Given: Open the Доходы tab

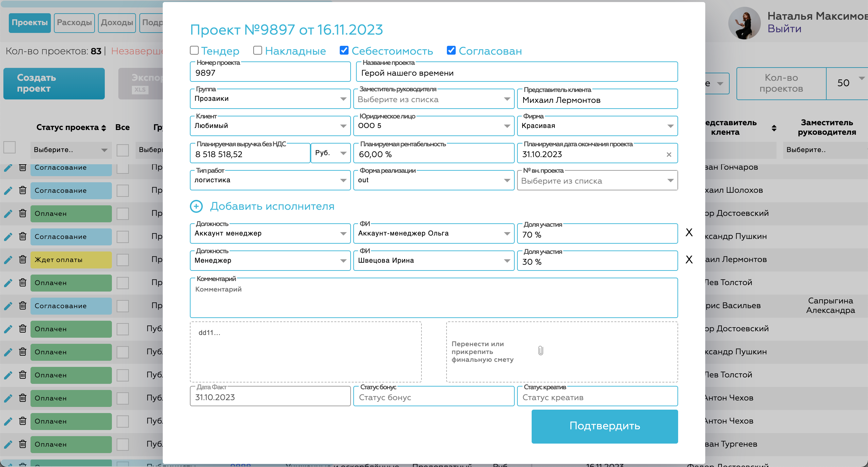Looking at the screenshot, I should tap(117, 23).
